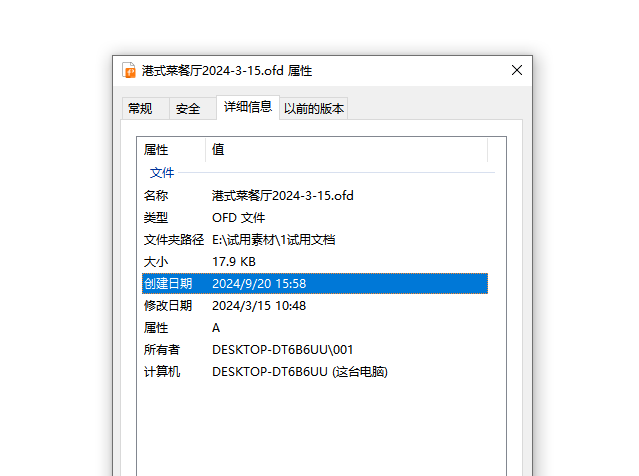Image resolution: width=639 pixels, height=476 pixels.
Task: Click the attribute value A
Action: pos(216,328)
